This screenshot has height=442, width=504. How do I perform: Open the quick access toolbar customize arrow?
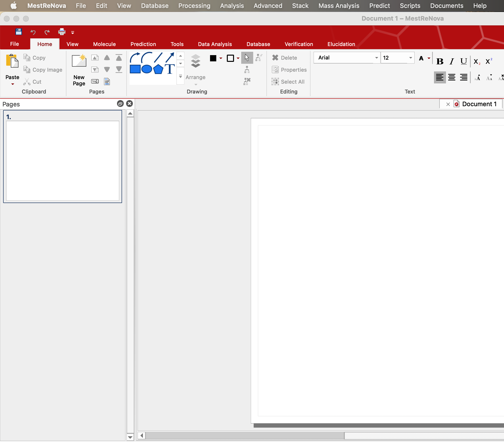click(x=73, y=32)
